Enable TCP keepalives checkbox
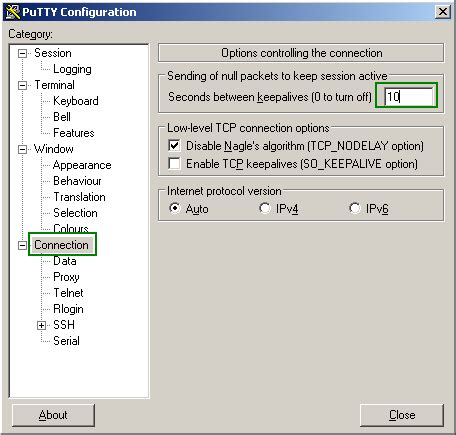The image size is (456, 435). click(174, 164)
